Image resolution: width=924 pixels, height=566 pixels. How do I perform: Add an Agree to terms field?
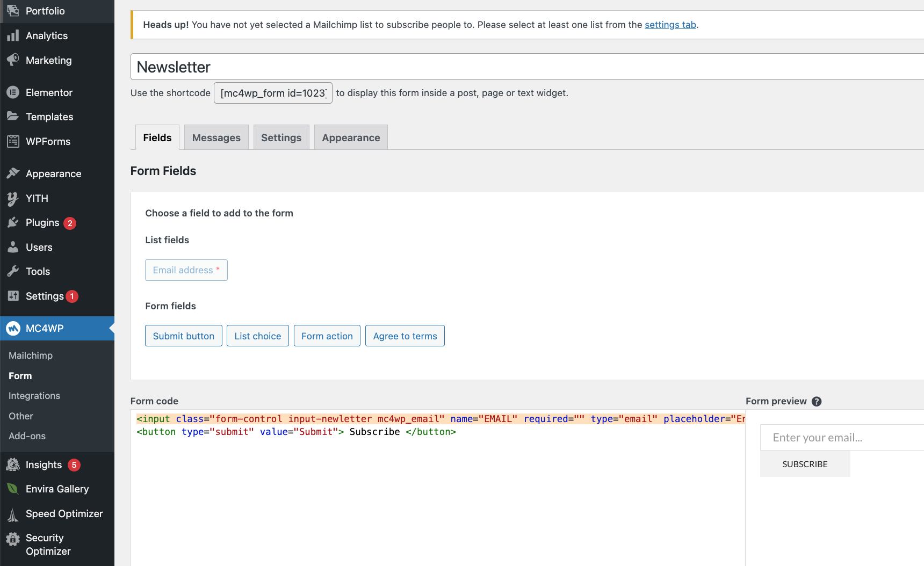pyautogui.click(x=405, y=336)
